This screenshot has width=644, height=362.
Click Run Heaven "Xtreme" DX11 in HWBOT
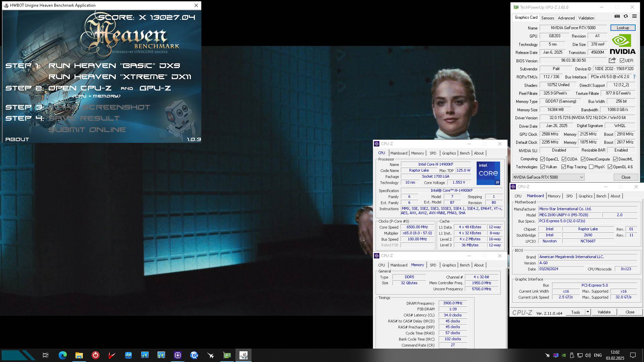click(120, 77)
